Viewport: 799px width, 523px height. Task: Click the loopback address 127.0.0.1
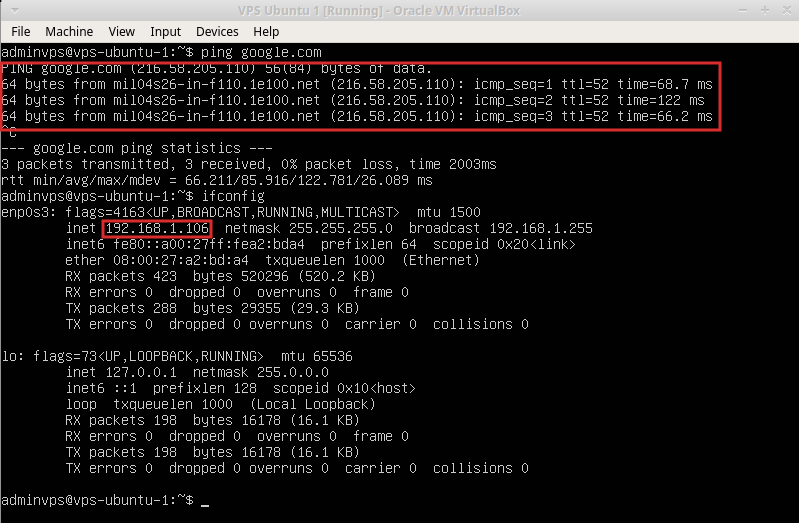141,372
